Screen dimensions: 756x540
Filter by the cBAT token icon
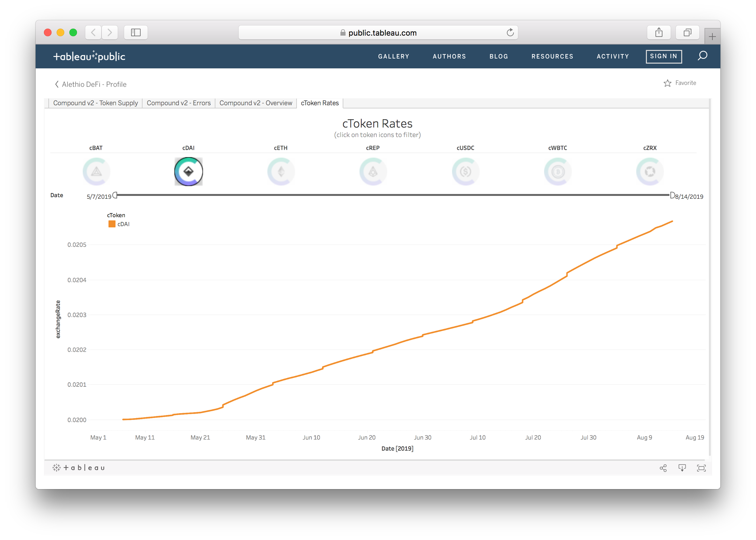pyautogui.click(x=96, y=172)
